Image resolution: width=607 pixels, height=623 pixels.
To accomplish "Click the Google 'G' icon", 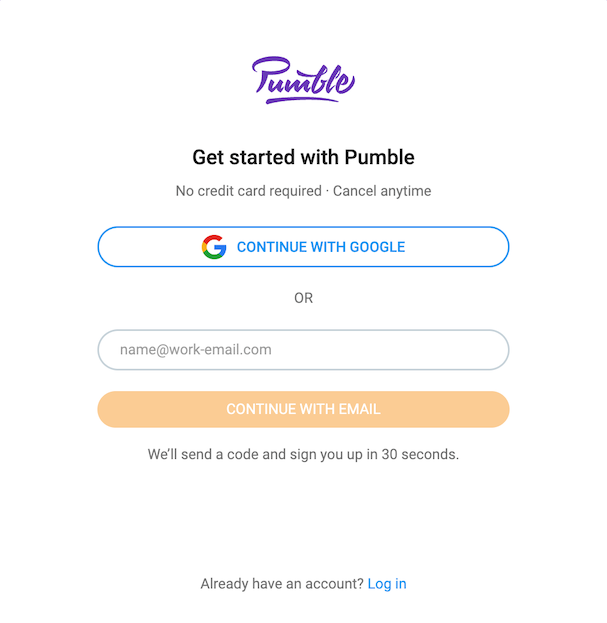I will pyautogui.click(x=214, y=247).
